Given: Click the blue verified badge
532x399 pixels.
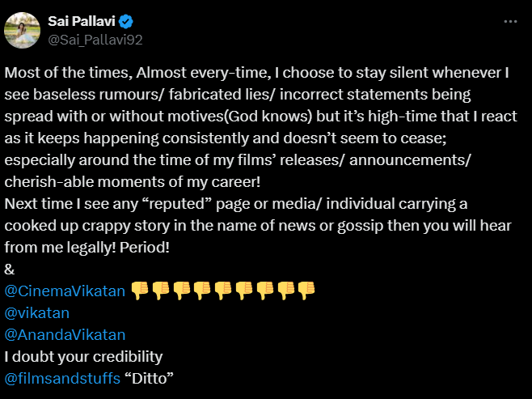Looking at the screenshot, I should pyautogui.click(x=127, y=21).
